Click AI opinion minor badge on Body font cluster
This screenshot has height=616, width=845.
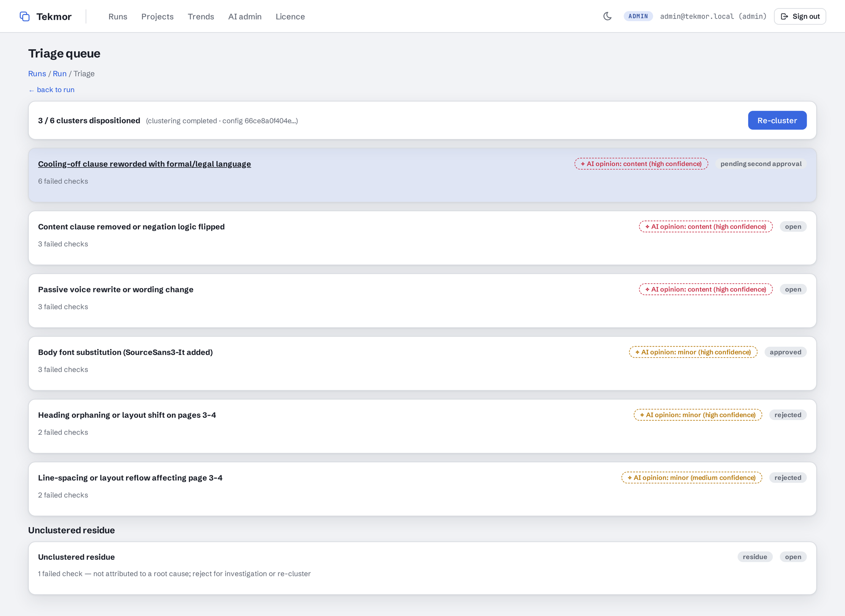693,352
